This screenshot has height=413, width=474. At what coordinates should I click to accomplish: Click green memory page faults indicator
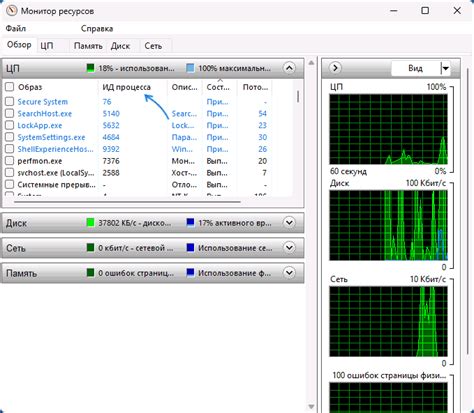90,273
